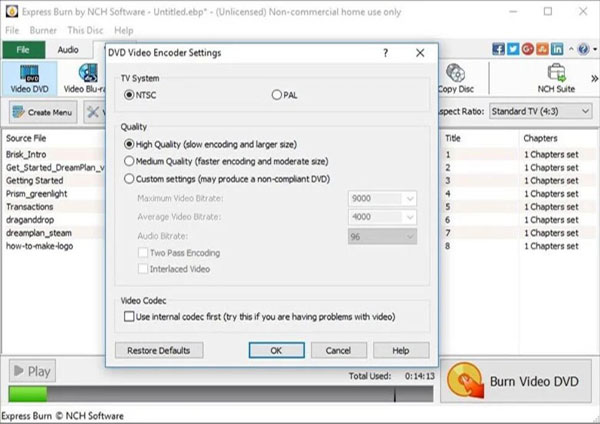600x424 pixels.
Task: Select Brisk_Intro source file
Action: tap(26, 154)
